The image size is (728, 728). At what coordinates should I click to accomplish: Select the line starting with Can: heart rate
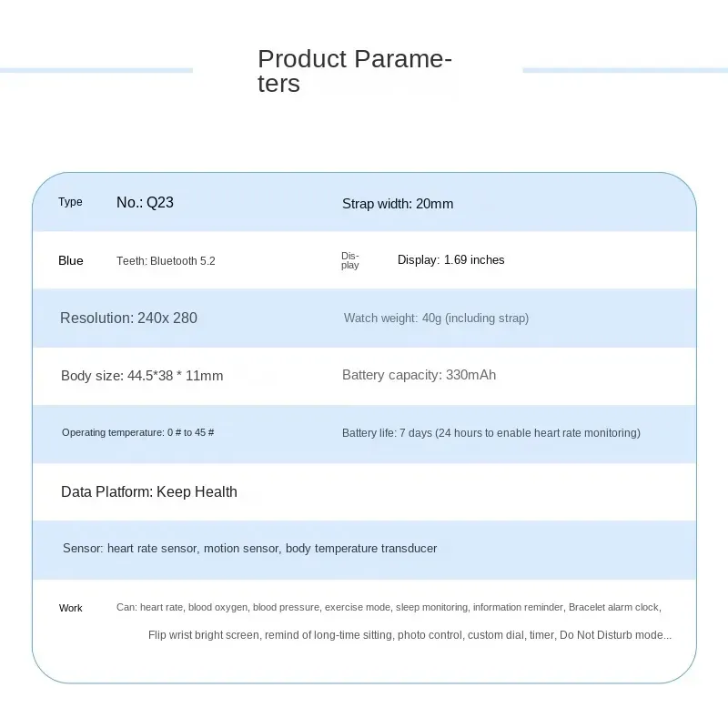tap(389, 607)
